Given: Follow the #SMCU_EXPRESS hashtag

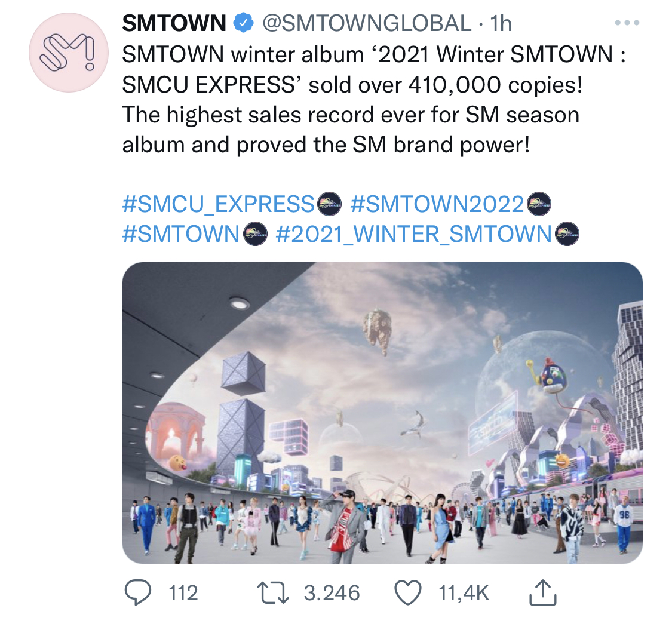Looking at the screenshot, I should coord(219,204).
